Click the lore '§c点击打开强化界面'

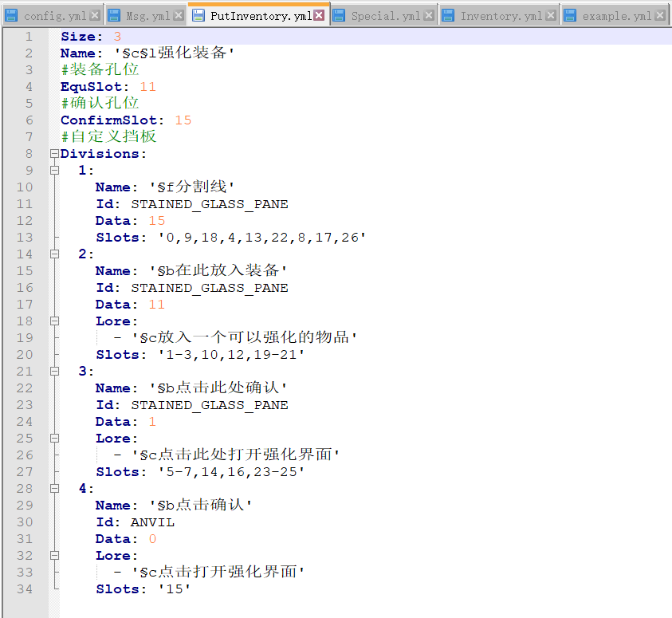coord(218,572)
